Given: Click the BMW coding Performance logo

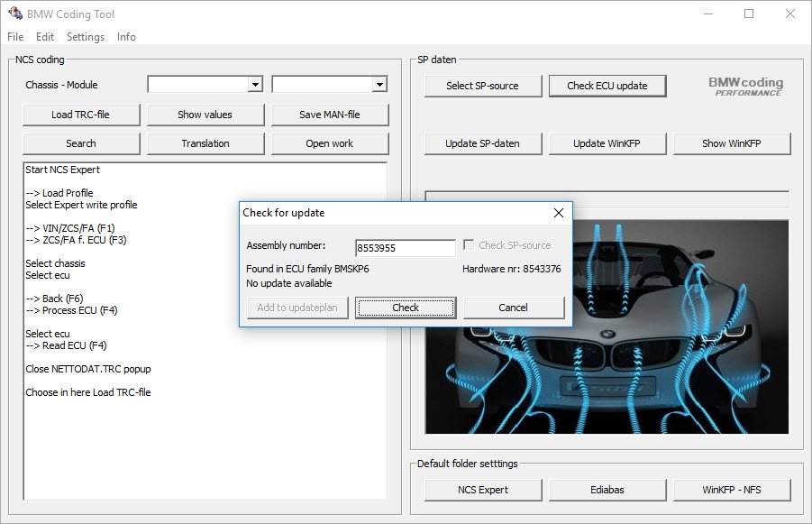Looking at the screenshot, I should pyautogui.click(x=745, y=87).
